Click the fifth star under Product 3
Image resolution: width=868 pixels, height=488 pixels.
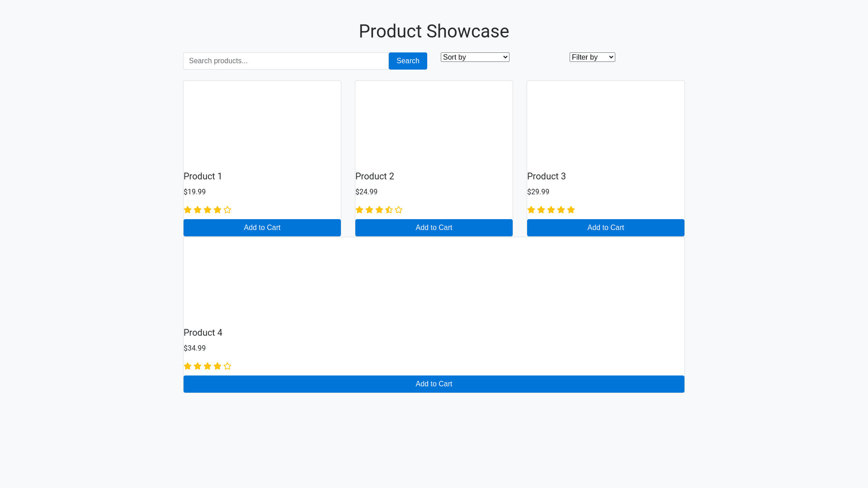point(571,210)
